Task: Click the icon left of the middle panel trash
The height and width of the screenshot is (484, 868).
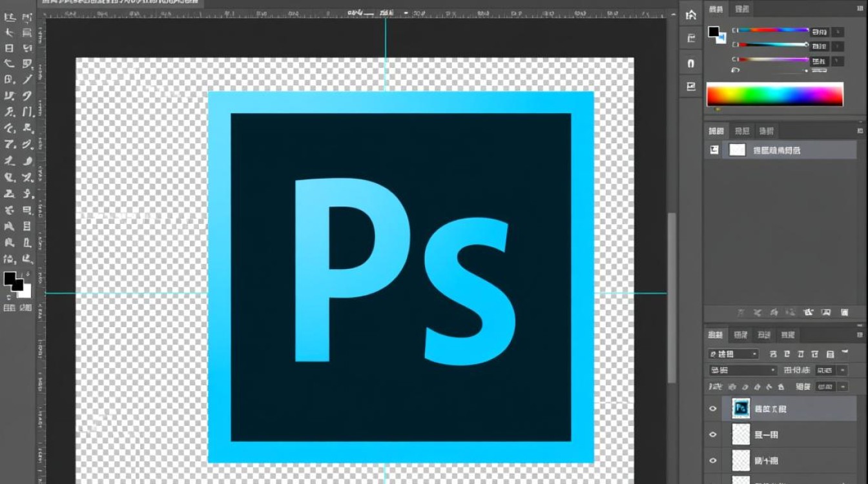Action: point(826,312)
